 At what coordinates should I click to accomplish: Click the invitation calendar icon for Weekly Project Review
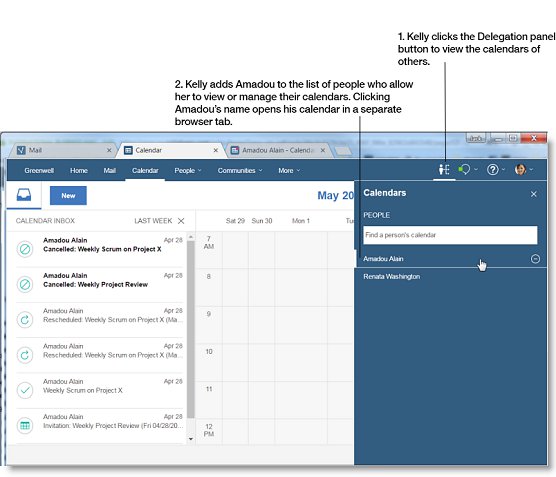click(25, 425)
